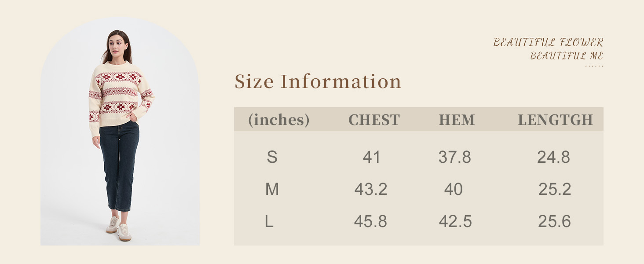Screen dimensions: 644x264
Task: Click hem value 40 in M row
Action: point(453,189)
